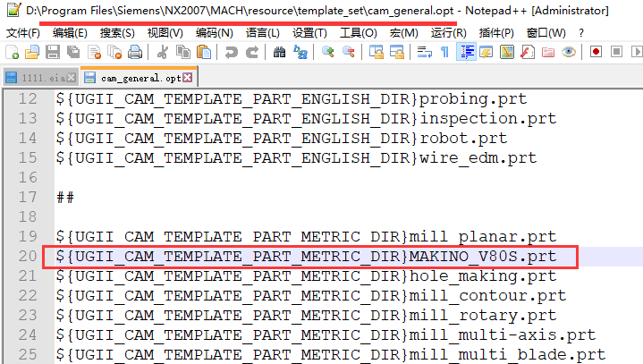This screenshot has height=364, width=643.
Task: Stop macro recording square button
Action: pyautogui.click(x=616, y=52)
